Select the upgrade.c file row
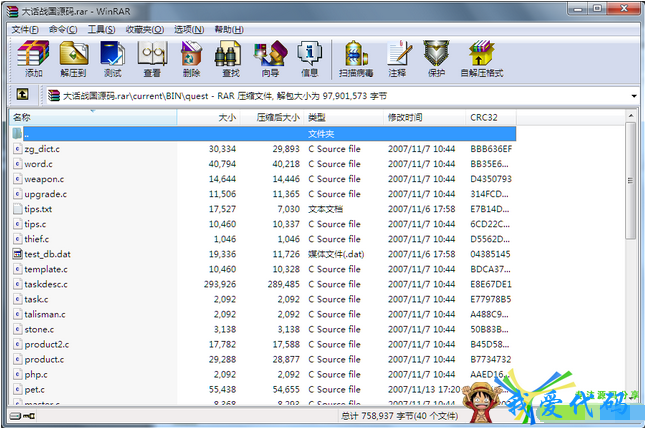 (263, 194)
